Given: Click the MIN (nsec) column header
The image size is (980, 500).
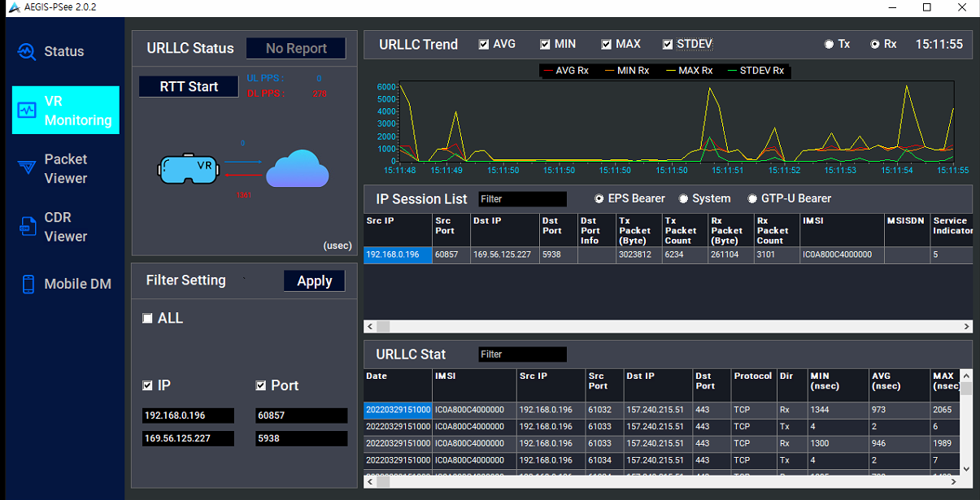Looking at the screenshot, I should [x=838, y=386].
